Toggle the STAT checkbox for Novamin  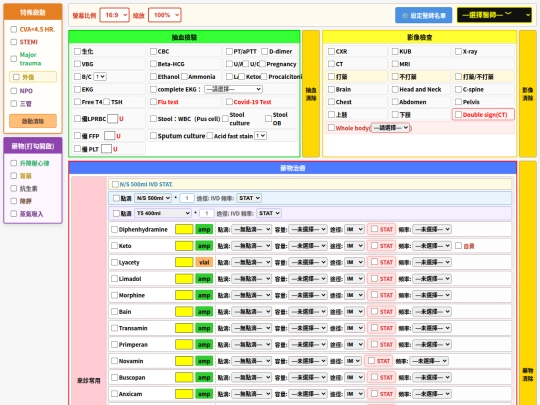pyautogui.click(x=371, y=361)
